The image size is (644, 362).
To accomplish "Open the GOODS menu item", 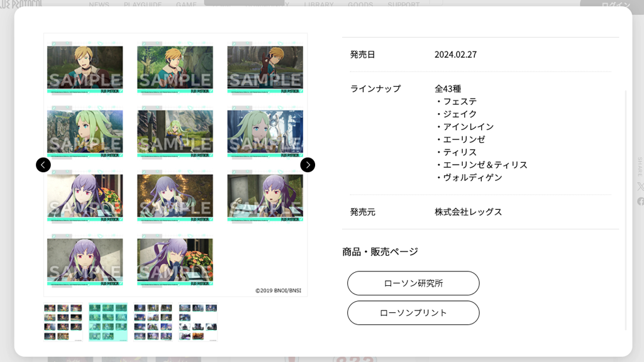I will pyautogui.click(x=360, y=4).
